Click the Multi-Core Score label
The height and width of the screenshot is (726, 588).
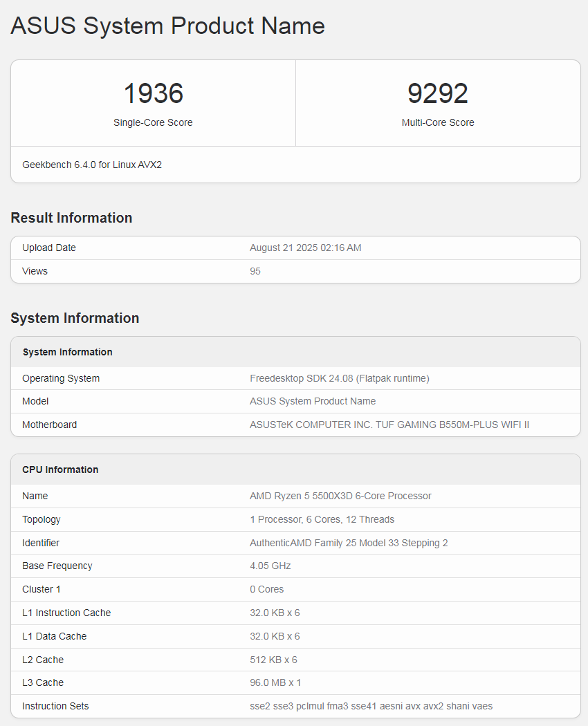pyautogui.click(x=438, y=122)
